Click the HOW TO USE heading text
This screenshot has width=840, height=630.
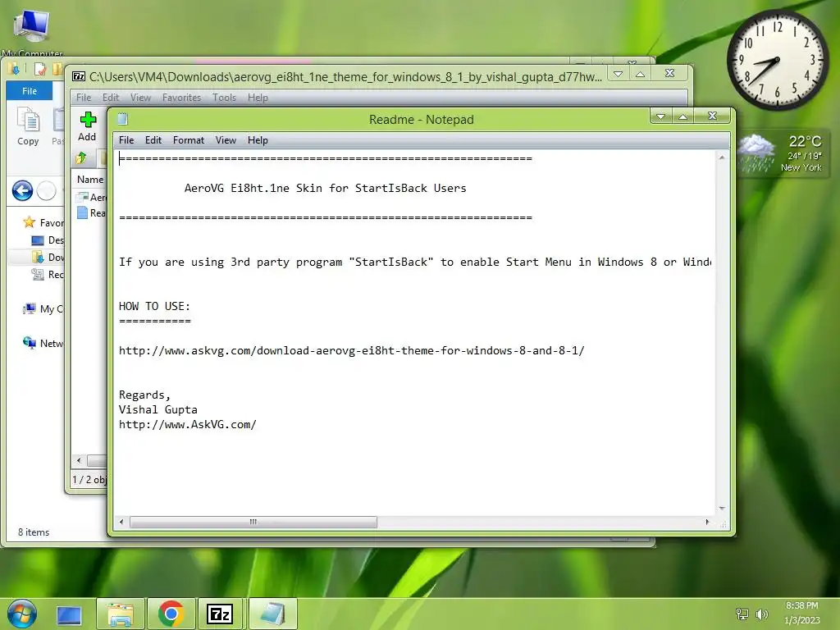[154, 307]
